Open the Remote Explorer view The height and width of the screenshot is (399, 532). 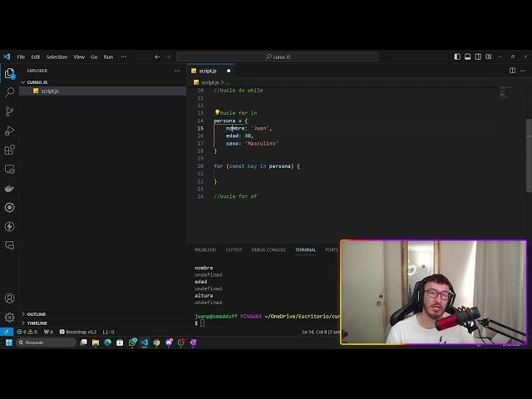tap(9, 169)
